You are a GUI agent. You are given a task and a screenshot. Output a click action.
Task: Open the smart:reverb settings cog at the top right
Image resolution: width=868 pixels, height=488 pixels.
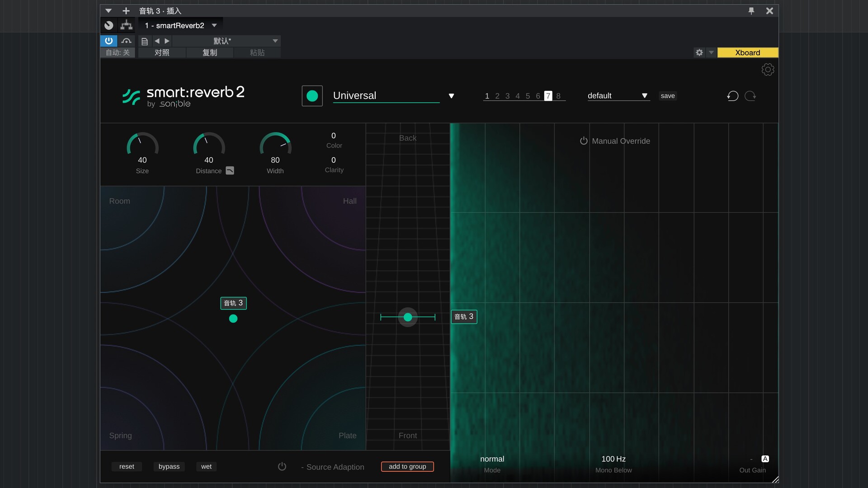768,70
